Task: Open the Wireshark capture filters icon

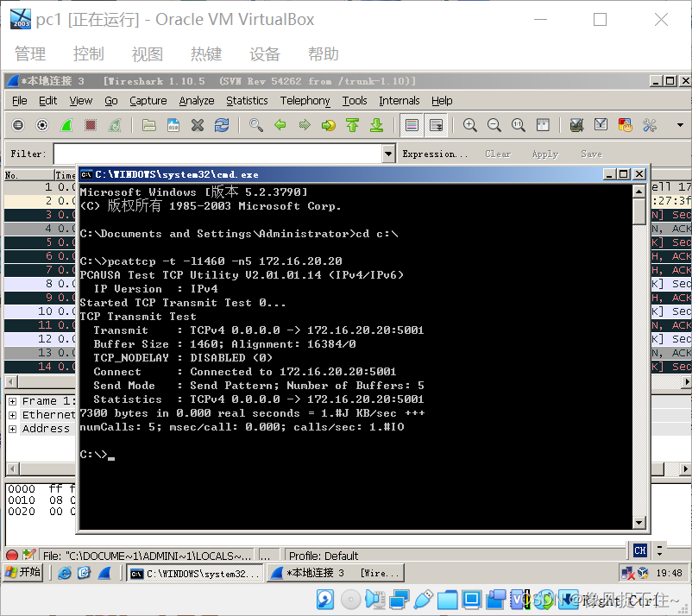Action: click(x=576, y=125)
